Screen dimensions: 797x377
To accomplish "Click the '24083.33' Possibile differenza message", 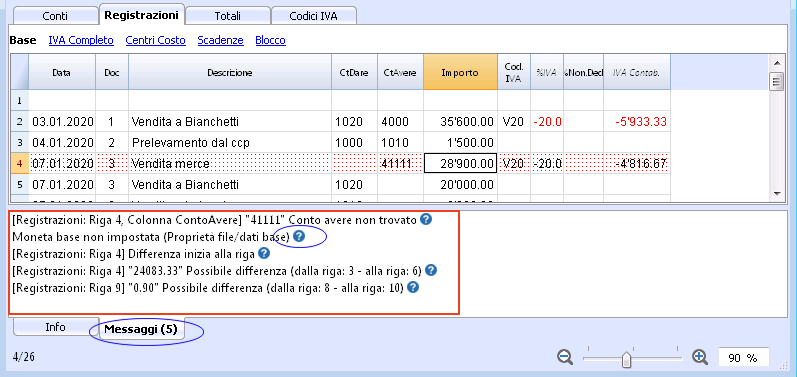I will coord(217,270).
